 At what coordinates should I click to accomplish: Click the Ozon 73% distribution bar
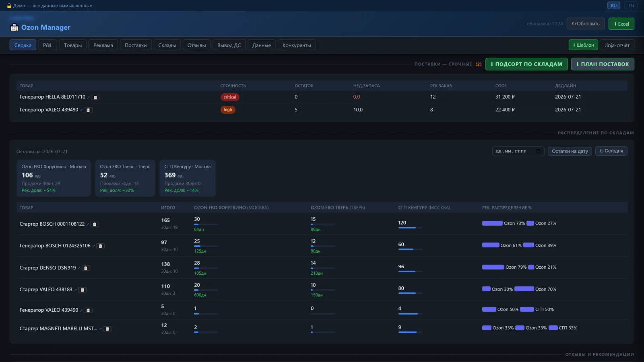[x=492, y=223]
